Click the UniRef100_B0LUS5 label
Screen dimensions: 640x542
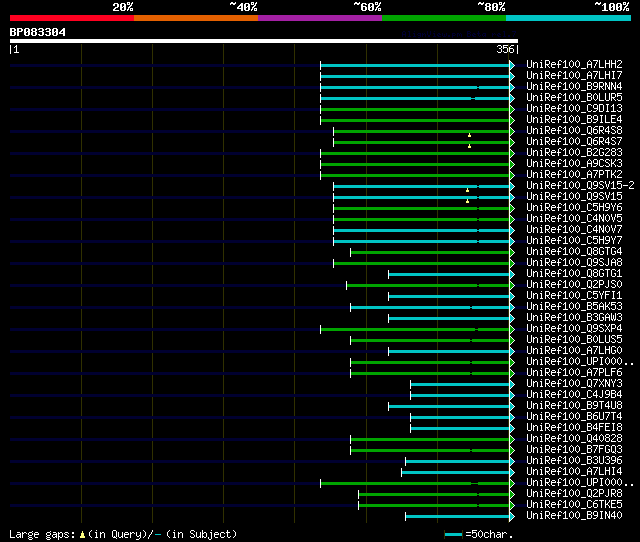pyautogui.click(x=574, y=340)
